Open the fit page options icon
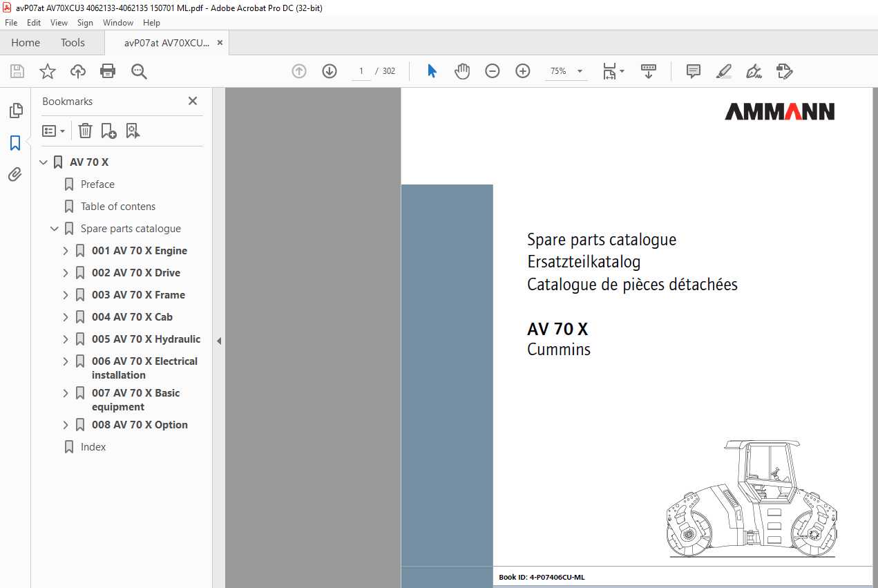 [x=613, y=71]
